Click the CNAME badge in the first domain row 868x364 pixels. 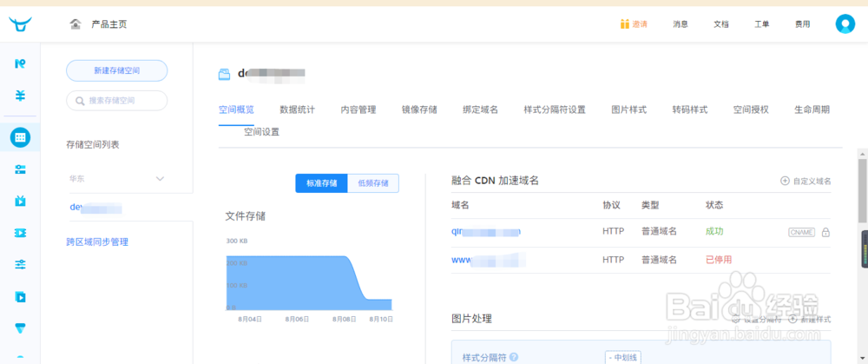click(801, 232)
